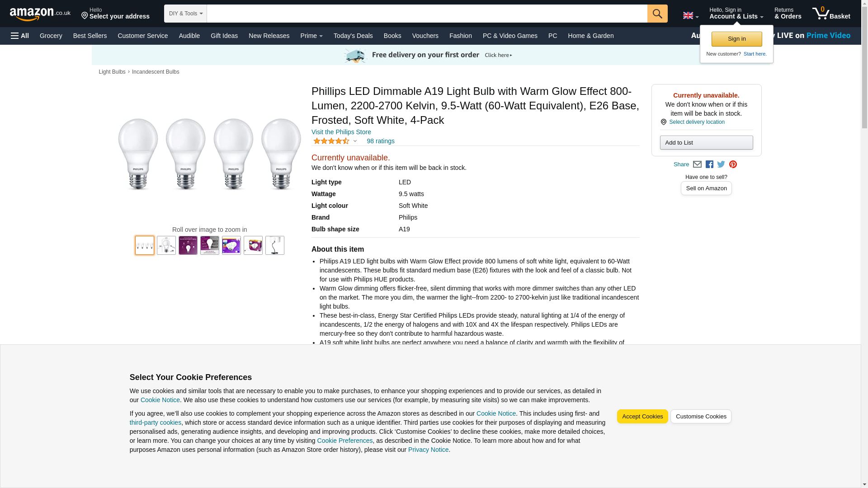Share product on Pinterest
Image resolution: width=868 pixels, height=488 pixels.
coord(733,164)
